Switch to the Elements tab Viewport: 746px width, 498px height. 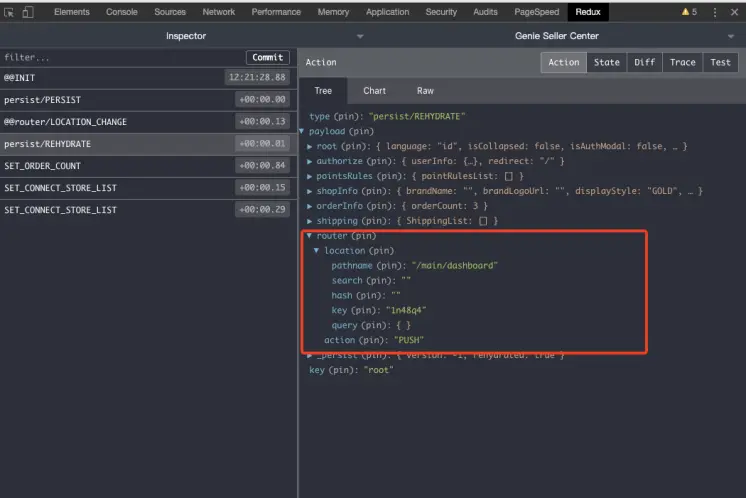coord(71,12)
